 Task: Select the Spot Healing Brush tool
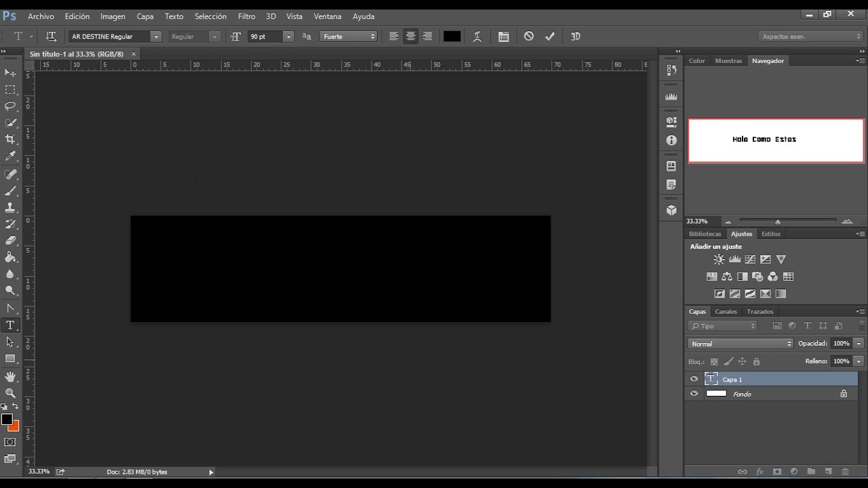(x=10, y=174)
